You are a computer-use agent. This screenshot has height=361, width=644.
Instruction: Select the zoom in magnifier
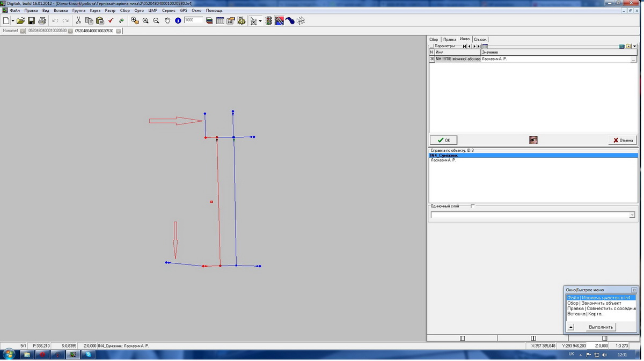click(x=145, y=21)
